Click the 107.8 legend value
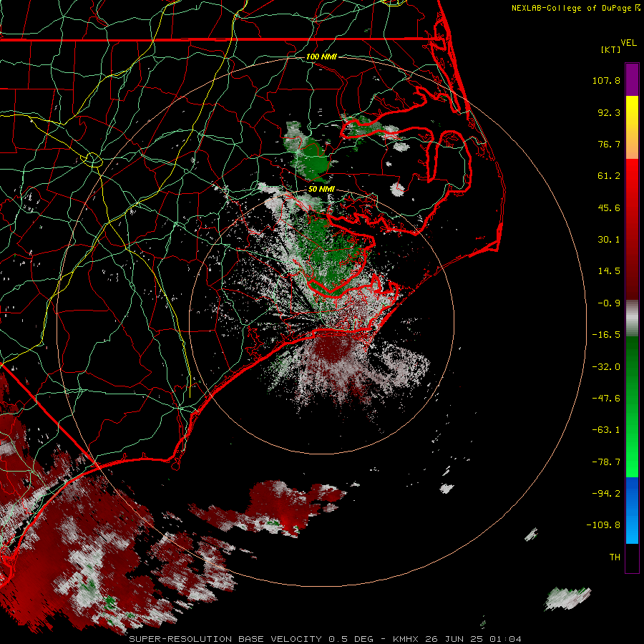Image resolution: width=644 pixels, height=644 pixels. [x=606, y=80]
